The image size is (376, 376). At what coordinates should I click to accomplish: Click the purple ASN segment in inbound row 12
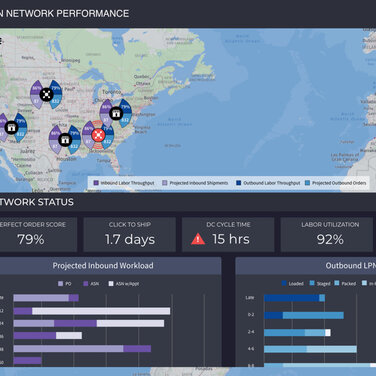[x=23, y=311]
